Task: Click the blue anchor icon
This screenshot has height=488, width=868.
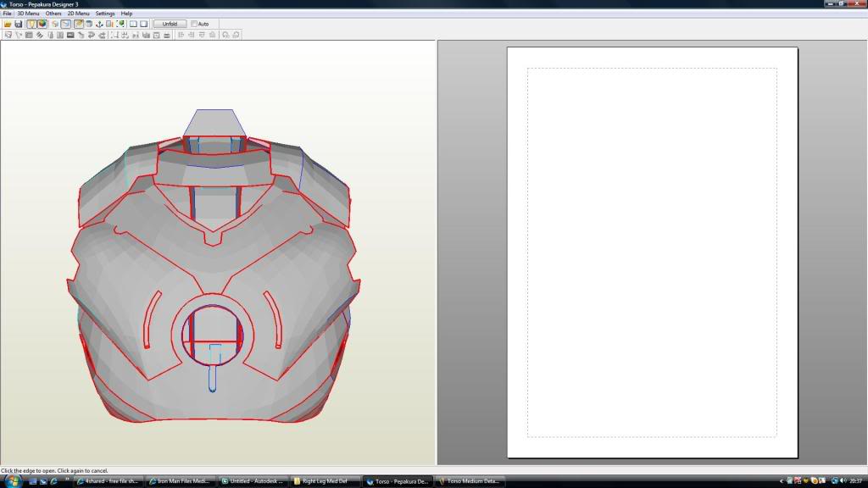Action: (99, 24)
